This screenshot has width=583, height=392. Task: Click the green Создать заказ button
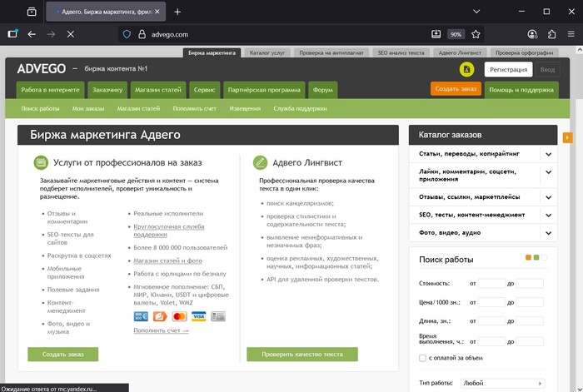(x=62, y=354)
